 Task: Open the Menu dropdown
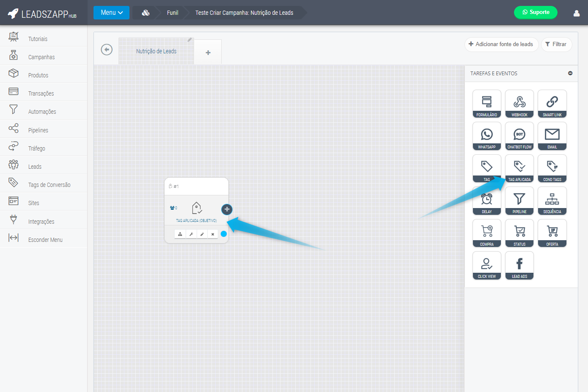coord(111,13)
